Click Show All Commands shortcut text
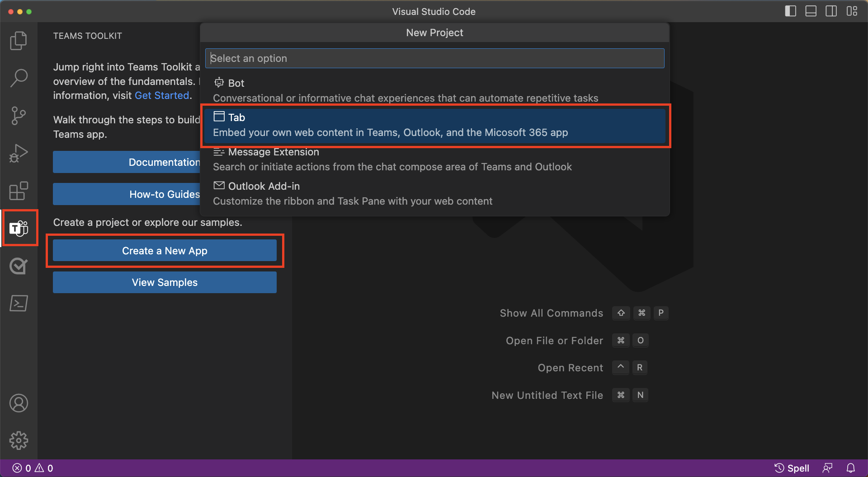This screenshot has width=868, height=477. tap(551, 313)
